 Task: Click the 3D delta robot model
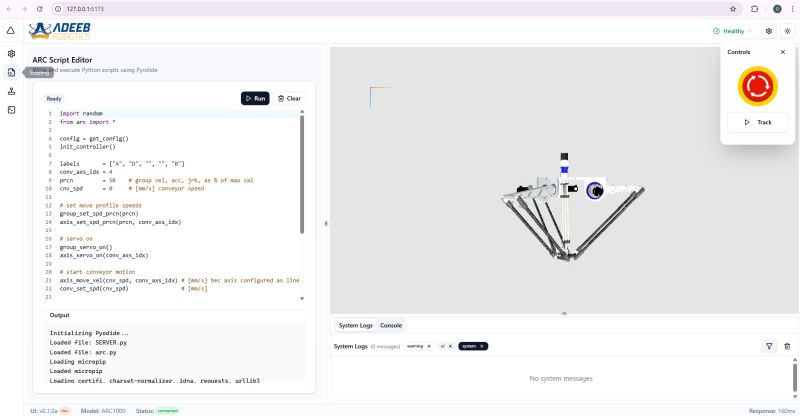click(572, 207)
